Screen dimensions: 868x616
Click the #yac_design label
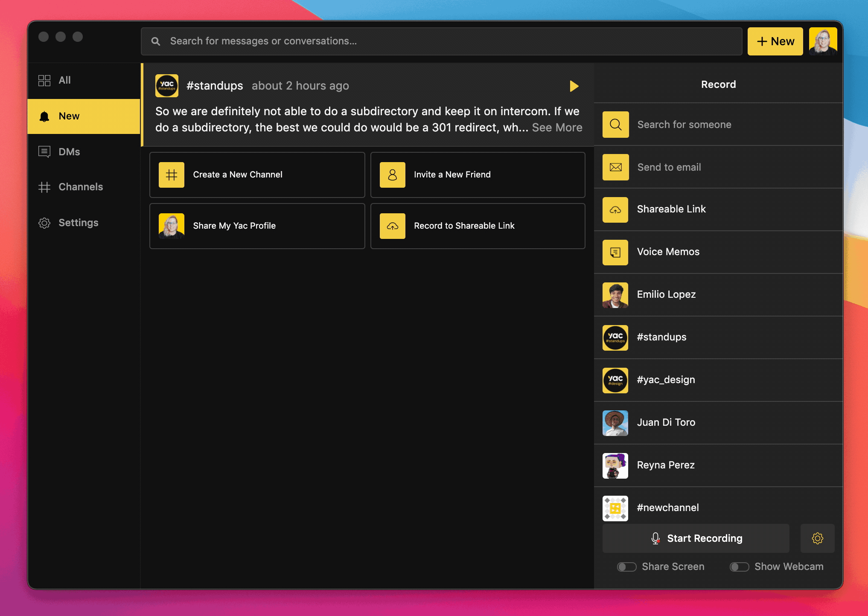point(666,380)
